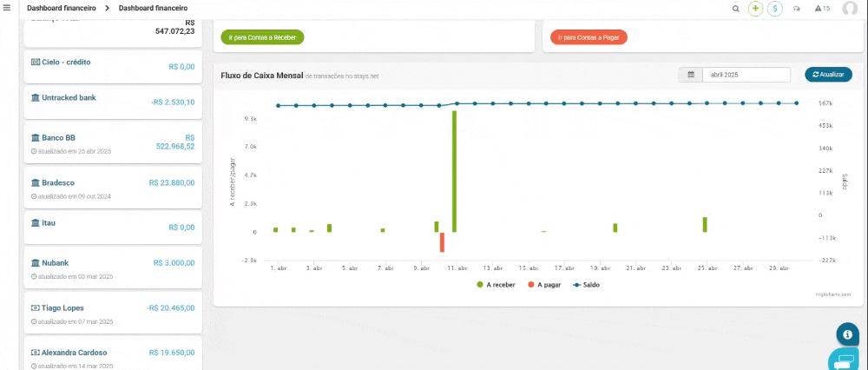Click the green plus add icon

coord(755,9)
